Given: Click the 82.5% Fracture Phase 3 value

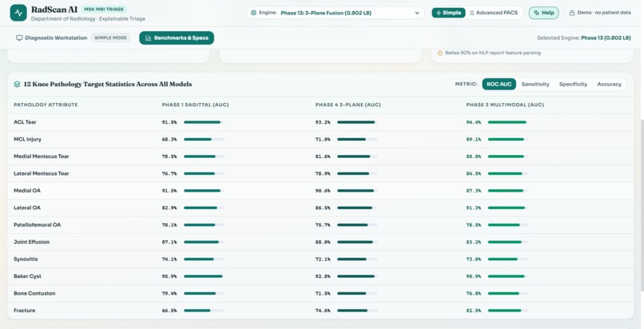Looking at the screenshot, I should (474, 311).
